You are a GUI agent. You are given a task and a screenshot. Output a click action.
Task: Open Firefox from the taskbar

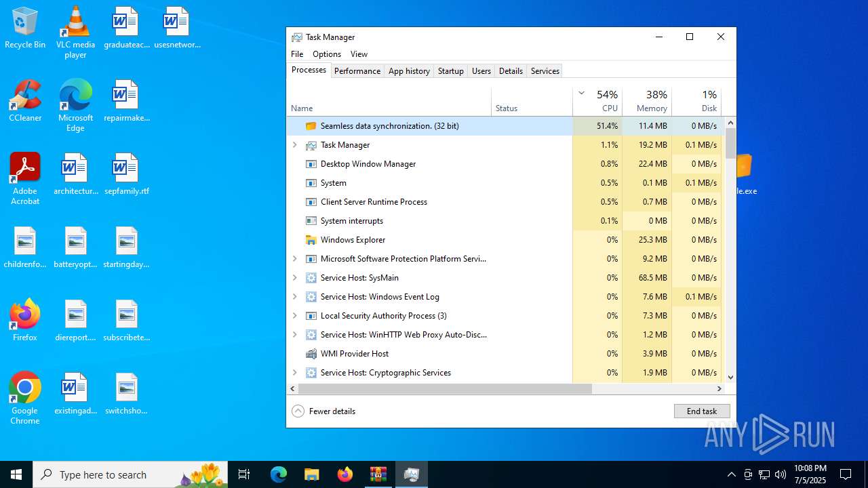(345, 474)
